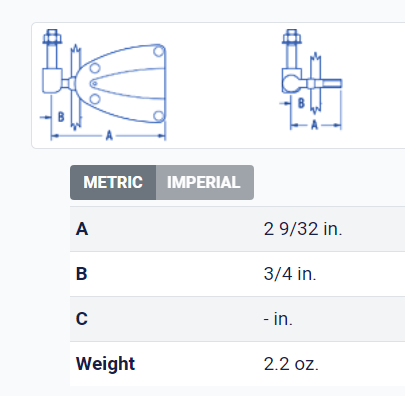Image resolution: width=405 pixels, height=396 pixels.
Task: Switch to the IMPERIAL units tab
Action: click(x=205, y=182)
